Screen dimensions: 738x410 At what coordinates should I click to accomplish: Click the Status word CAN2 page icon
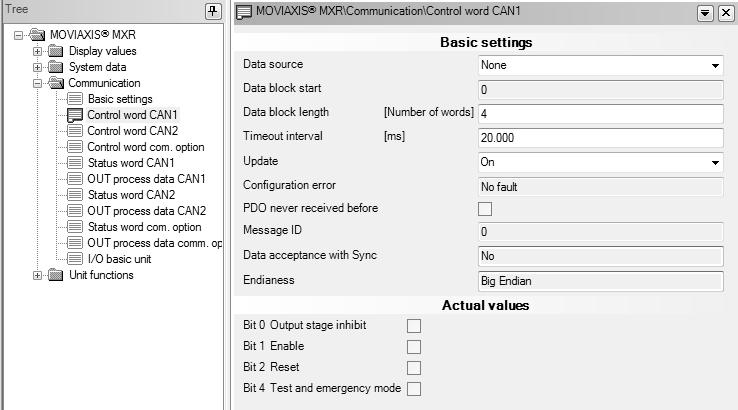point(75,195)
